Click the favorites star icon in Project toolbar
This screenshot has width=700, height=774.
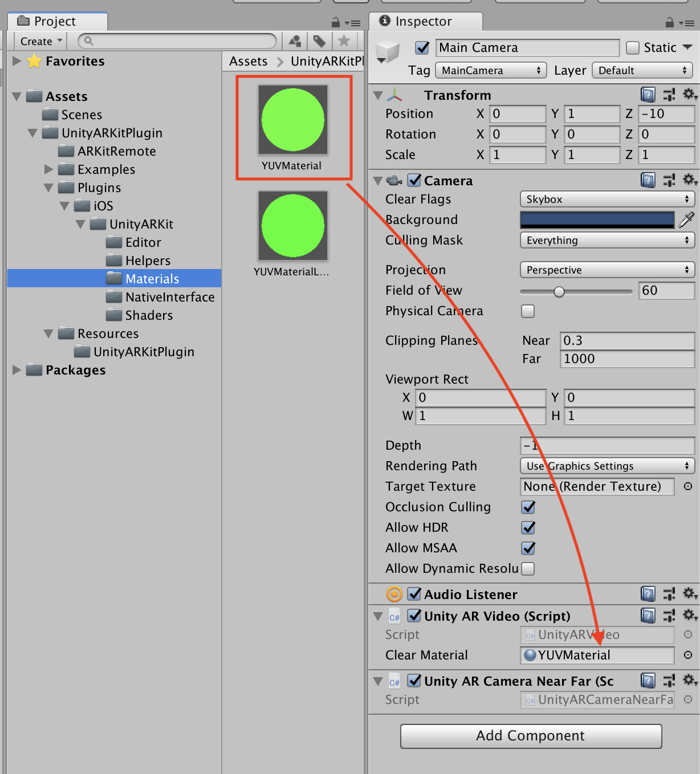pos(344,41)
